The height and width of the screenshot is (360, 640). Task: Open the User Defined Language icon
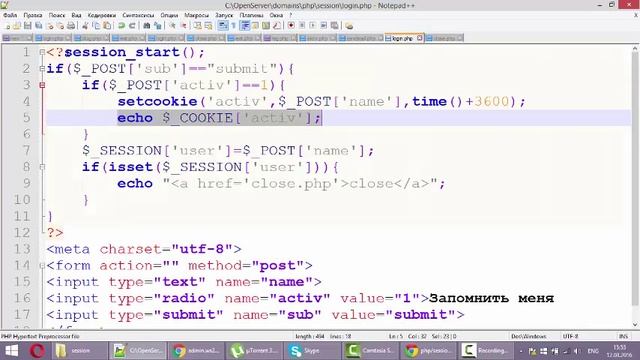(256, 26)
